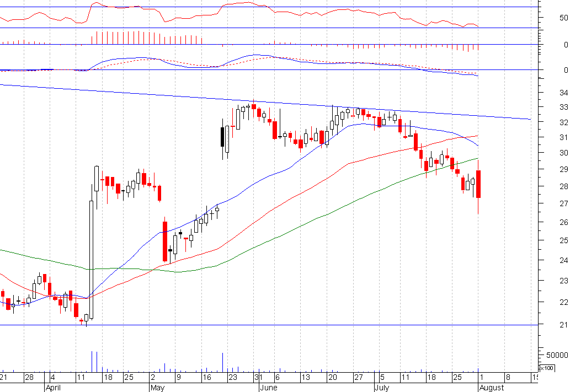
Task: Click the May month label on the date axis
Action: tap(157, 388)
